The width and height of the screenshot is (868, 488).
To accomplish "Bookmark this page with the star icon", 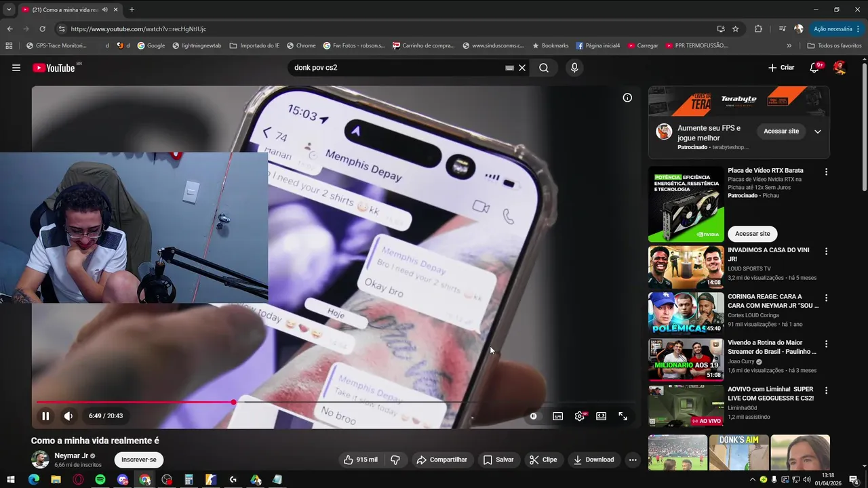I will pyautogui.click(x=735, y=29).
